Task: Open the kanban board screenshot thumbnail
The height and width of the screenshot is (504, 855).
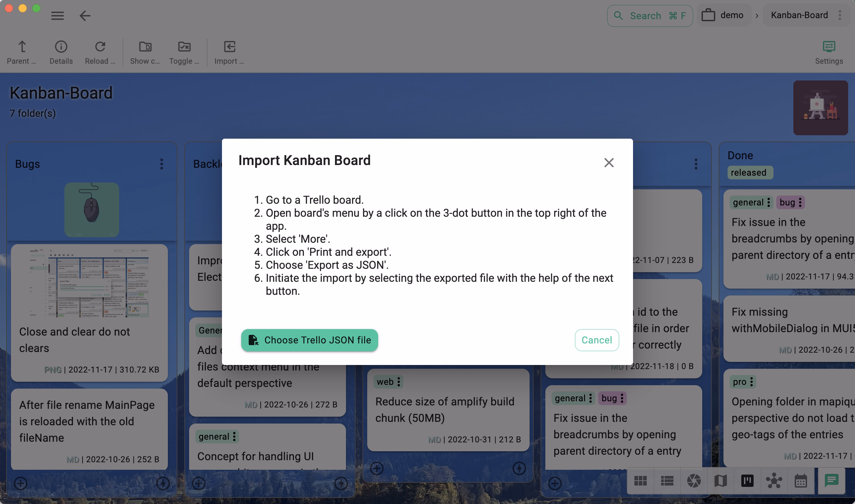Action: click(91, 283)
